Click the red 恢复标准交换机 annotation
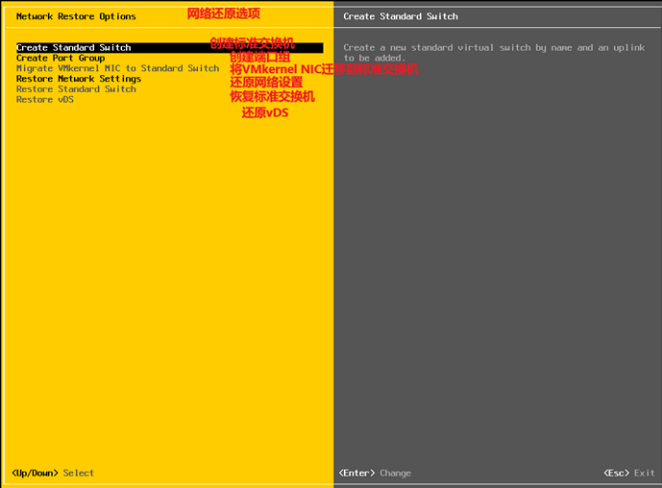This screenshot has width=662, height=488. [x=272, y=97]
